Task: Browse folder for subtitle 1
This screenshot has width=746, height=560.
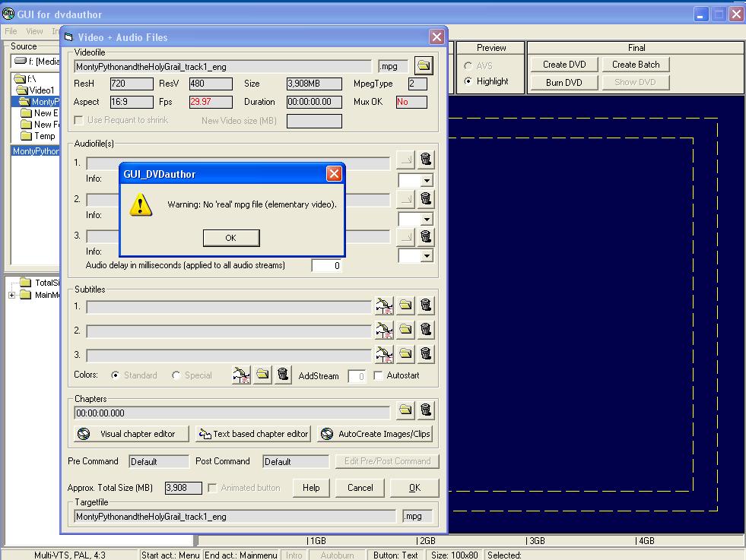Action: tap(405, 305)
